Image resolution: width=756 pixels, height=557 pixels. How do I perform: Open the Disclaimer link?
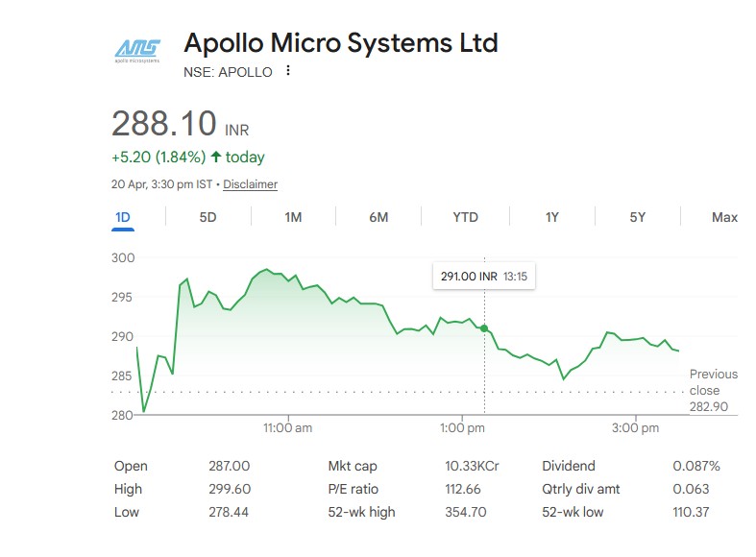(x=250, y=184)
